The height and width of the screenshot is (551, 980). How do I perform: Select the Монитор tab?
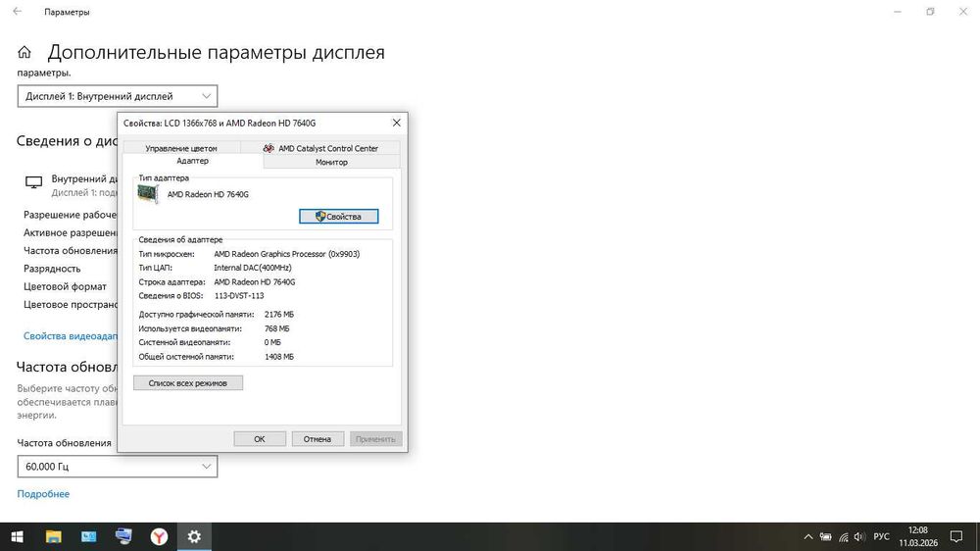(x=331, y=162)
